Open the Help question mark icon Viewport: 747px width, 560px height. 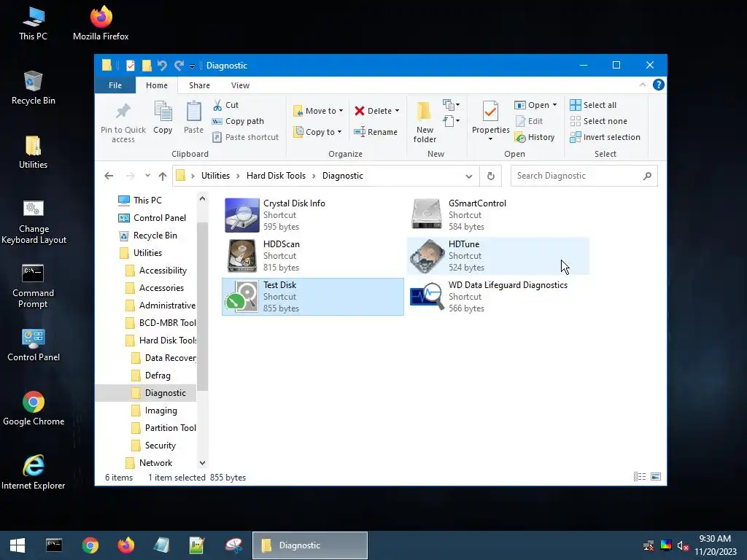(x=659, y=85)
